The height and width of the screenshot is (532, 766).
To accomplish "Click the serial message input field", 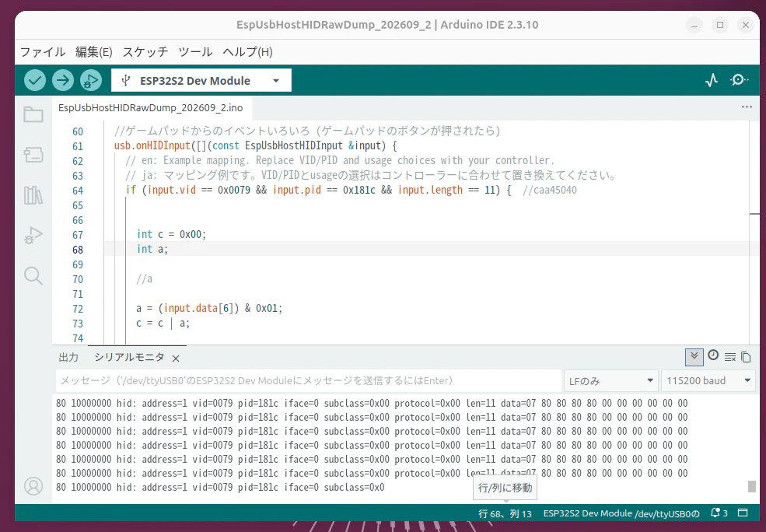I will coord(308,380).
